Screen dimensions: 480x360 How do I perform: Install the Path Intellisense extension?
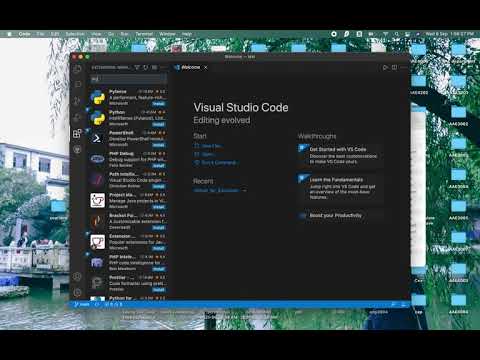159,186
